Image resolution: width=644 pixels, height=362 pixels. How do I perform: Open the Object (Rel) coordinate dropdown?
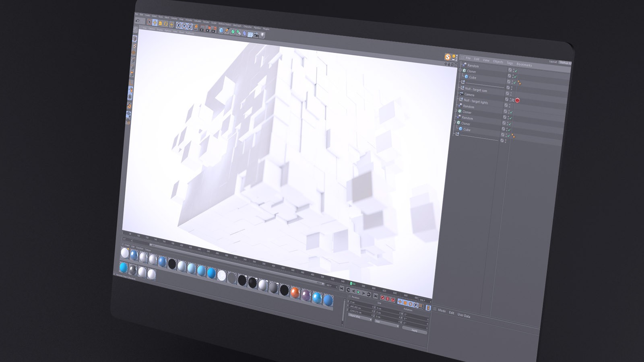[360, 317]
